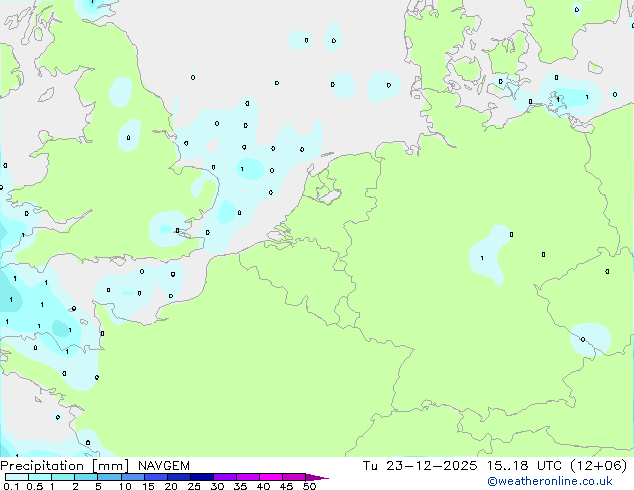The image size is (634, 490).
Task: Pick the 1–2 mm legend swatch
Action: coord(63,477)
